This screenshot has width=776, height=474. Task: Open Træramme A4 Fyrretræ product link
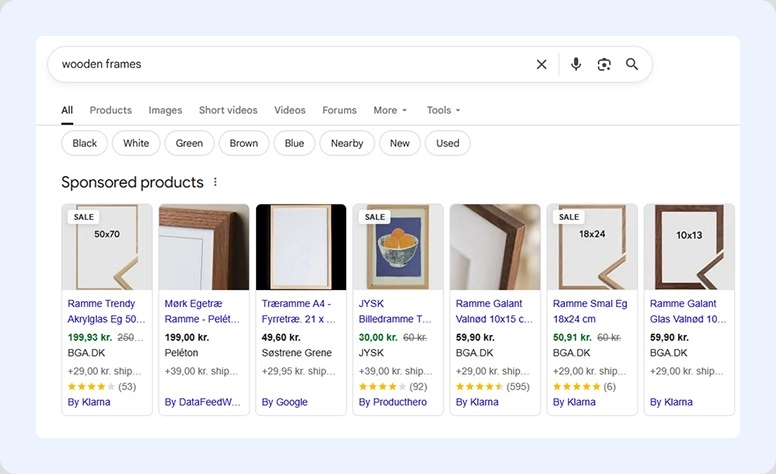click(x=298, y=311)
